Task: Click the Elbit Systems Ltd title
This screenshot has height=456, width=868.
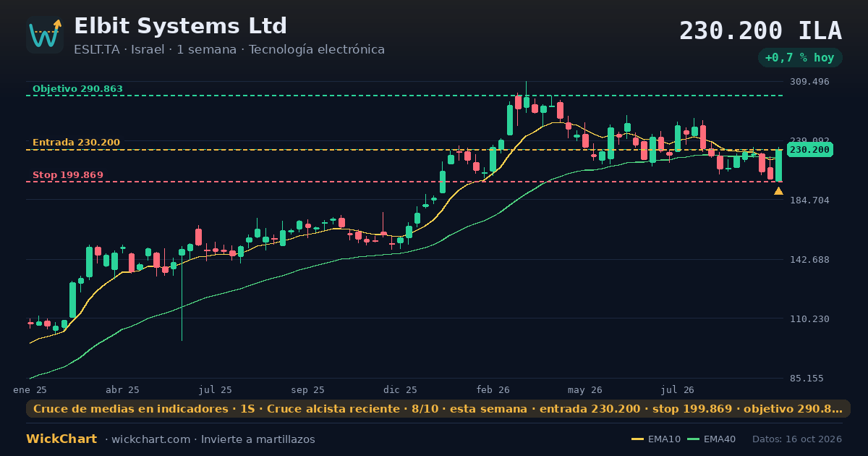Action: (x=181, y=26)
